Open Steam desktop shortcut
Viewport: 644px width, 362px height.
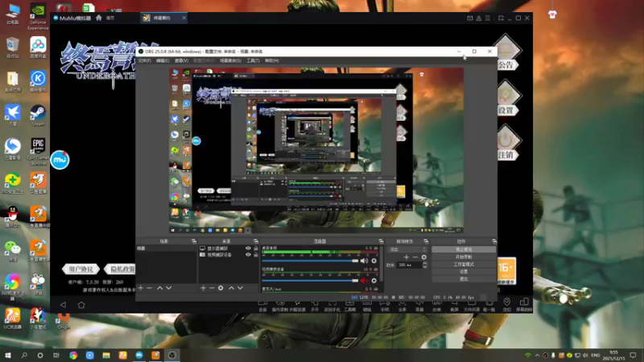point(38,115)
